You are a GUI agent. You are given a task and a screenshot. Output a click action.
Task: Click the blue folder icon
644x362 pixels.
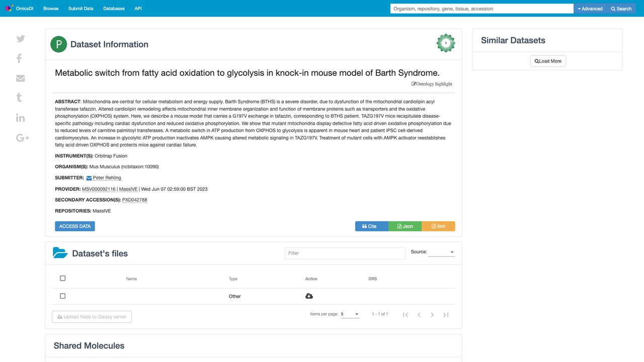(60, 253)
